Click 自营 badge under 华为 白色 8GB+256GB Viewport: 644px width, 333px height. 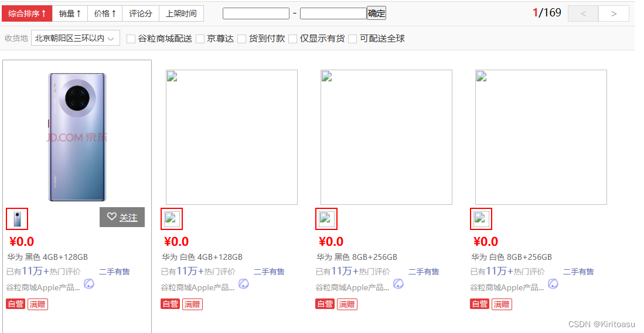point(479,304)
